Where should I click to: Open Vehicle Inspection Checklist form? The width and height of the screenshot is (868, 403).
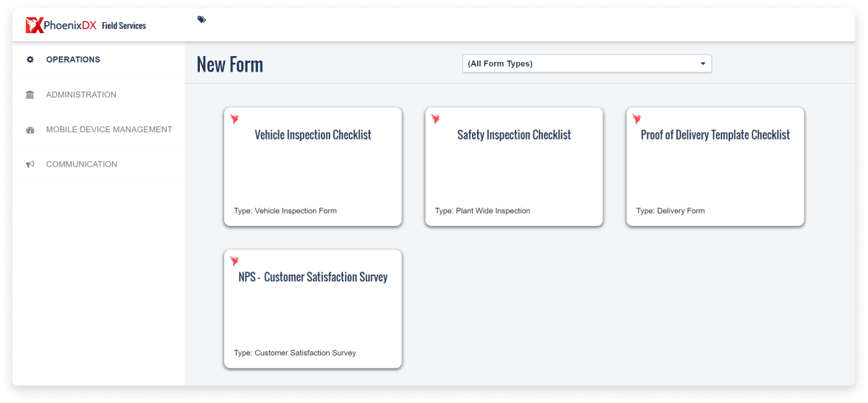[x=313, y=135]
